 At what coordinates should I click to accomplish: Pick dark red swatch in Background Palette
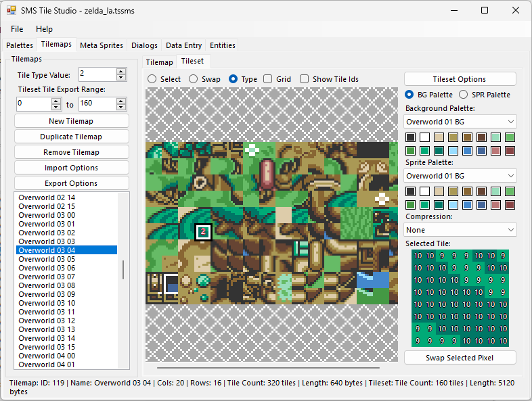coord(510,151)
